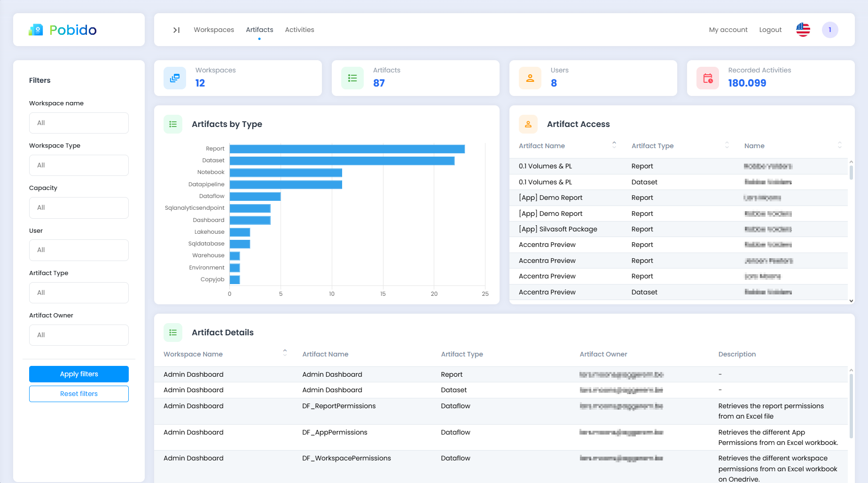
Task: Click the Reset filters button
Action: (79, 394)
